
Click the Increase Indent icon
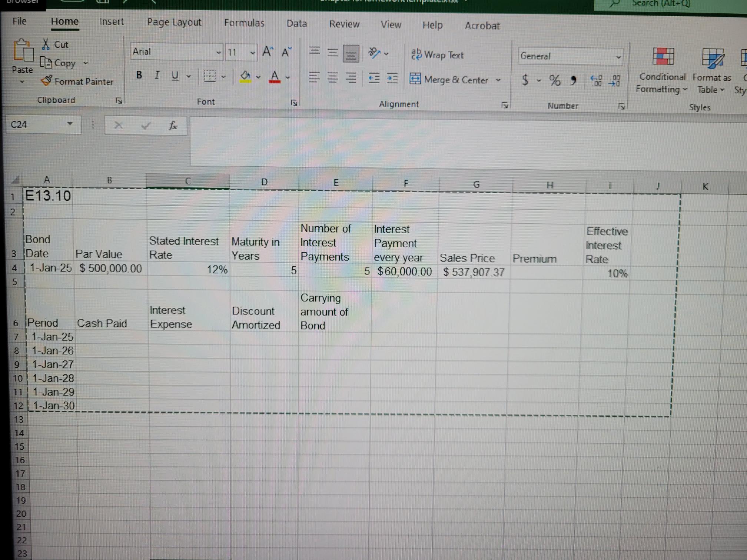pyautogui.click(x=392, y=78)
